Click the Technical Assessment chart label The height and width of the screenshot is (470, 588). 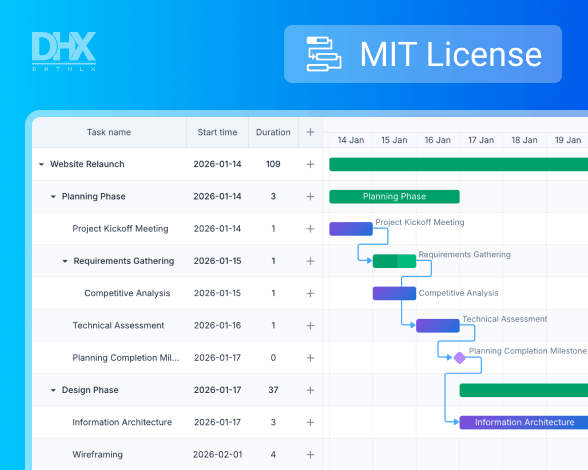pos(505,319)
